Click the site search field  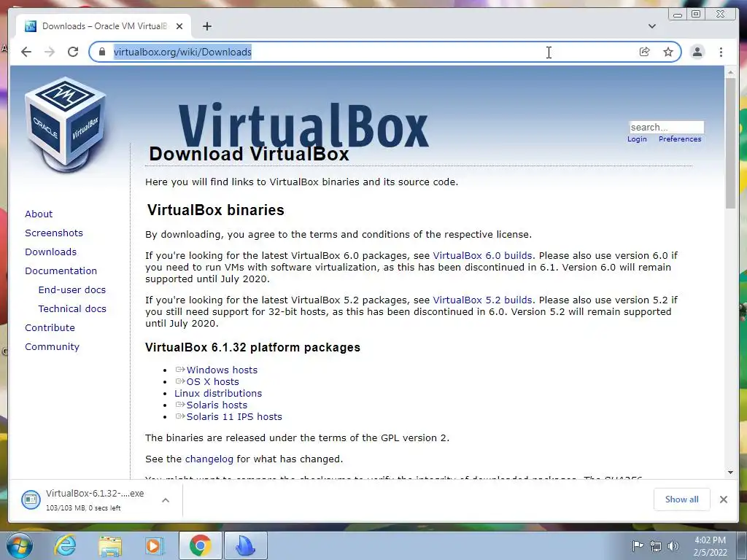666,127
